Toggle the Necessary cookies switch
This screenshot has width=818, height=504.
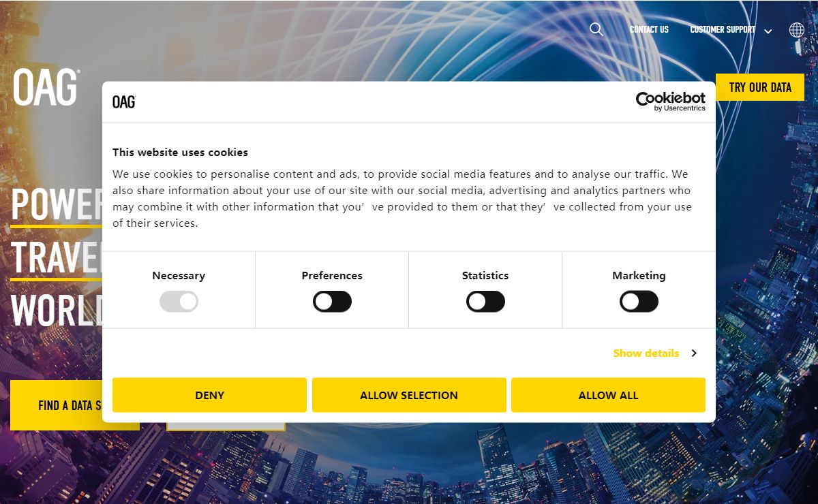[x=179, y=301]
